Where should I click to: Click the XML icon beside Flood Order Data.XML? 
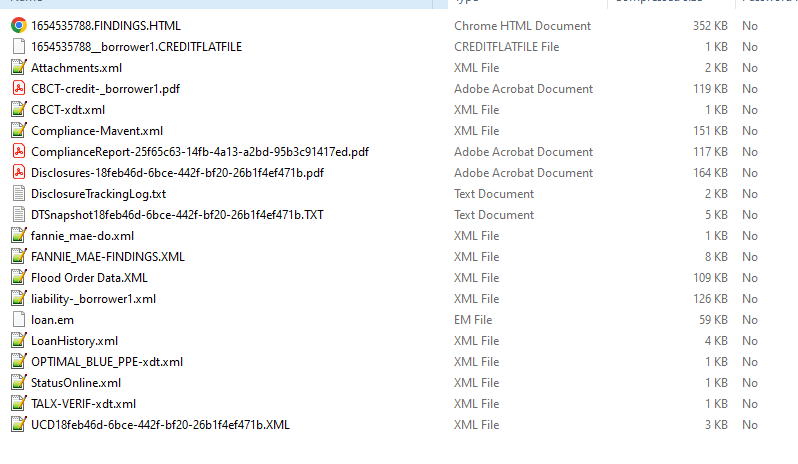(18, 278)
